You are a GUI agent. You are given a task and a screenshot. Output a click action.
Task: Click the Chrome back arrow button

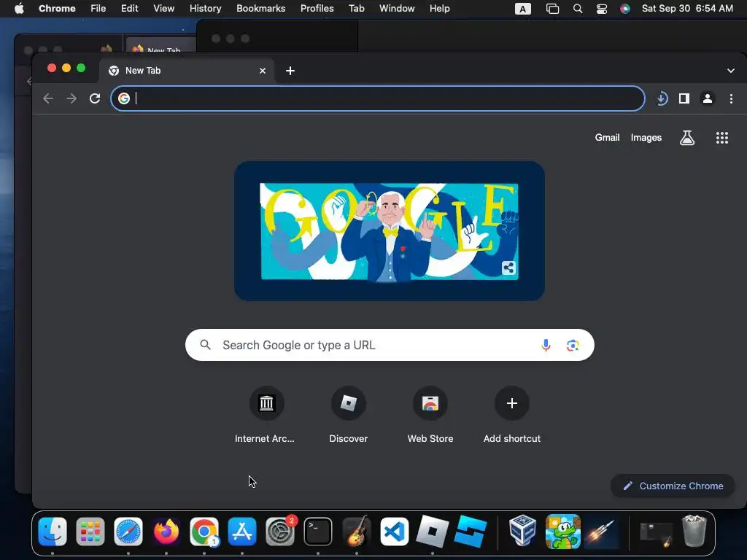48,98
